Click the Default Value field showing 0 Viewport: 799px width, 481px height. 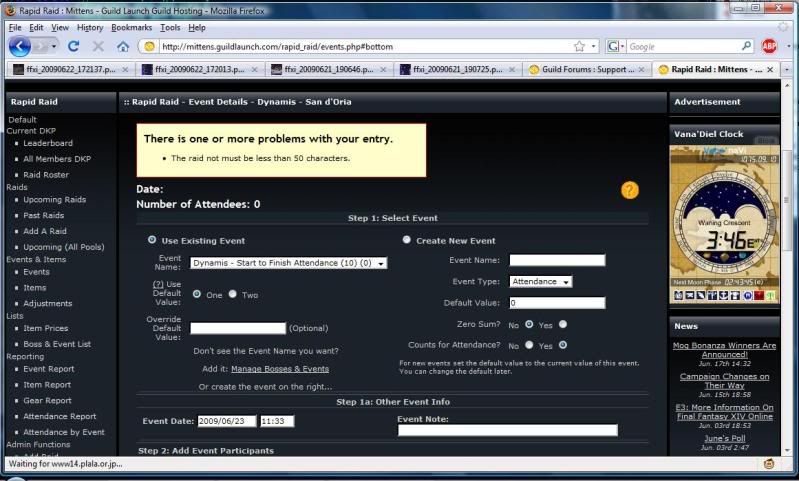point(557,303)
